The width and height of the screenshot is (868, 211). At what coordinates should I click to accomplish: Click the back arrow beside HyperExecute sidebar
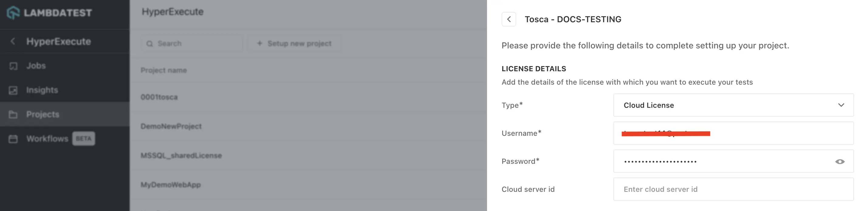[13, 41]
